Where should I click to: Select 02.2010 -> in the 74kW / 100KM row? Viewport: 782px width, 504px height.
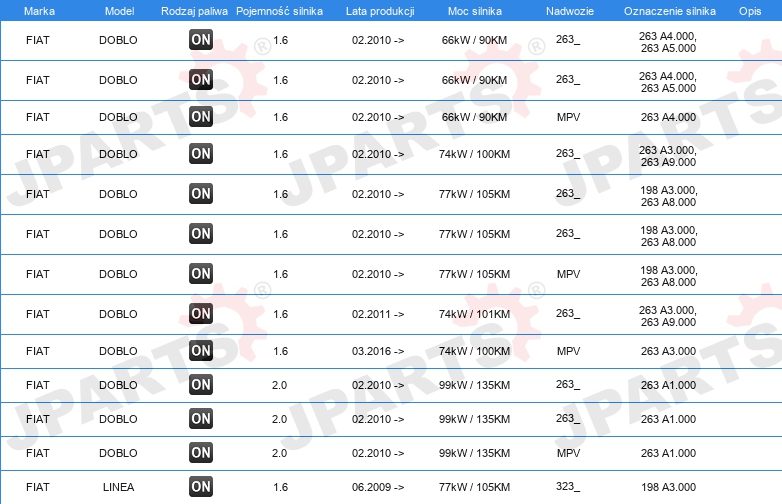tap(378, 154)
